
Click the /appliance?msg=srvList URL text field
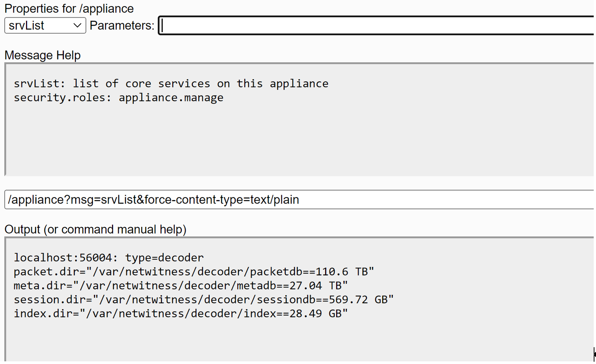(298, 200)
